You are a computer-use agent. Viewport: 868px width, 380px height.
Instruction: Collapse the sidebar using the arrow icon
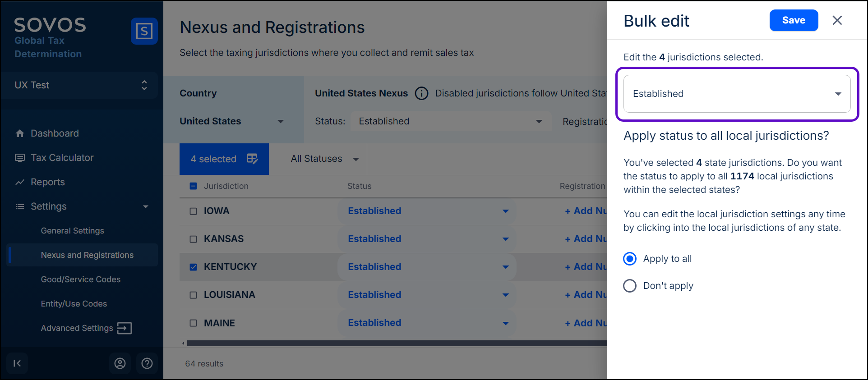pyautogui.click(x=17, y=363)
